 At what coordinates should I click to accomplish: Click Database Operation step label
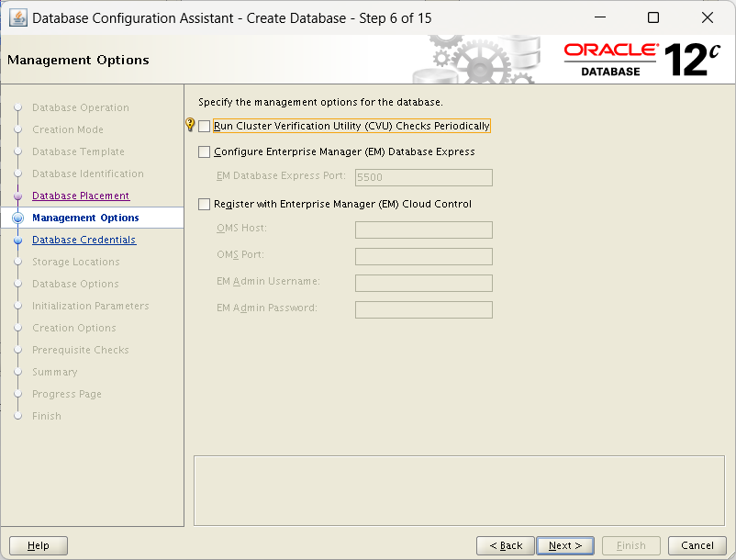[x=80, y=107]
